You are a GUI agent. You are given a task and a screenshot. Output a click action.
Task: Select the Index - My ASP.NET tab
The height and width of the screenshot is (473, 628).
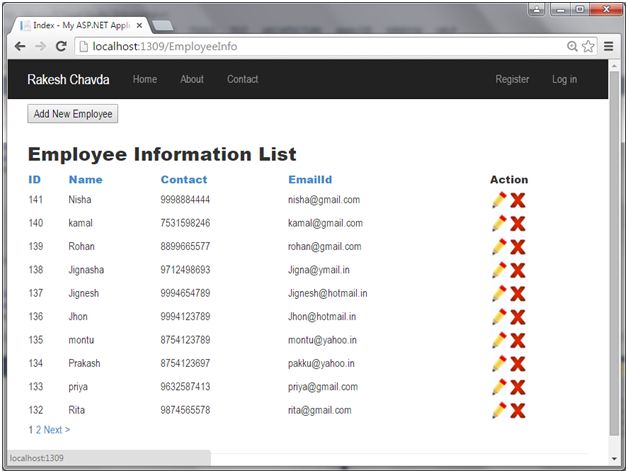[x=81, y=26]
